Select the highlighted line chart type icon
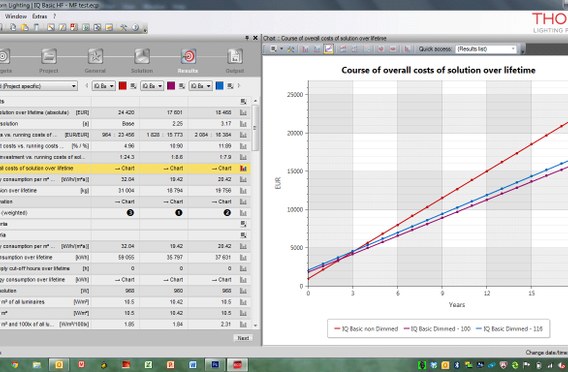This screenshot has width=568, height=372. (x=328, y=49)
